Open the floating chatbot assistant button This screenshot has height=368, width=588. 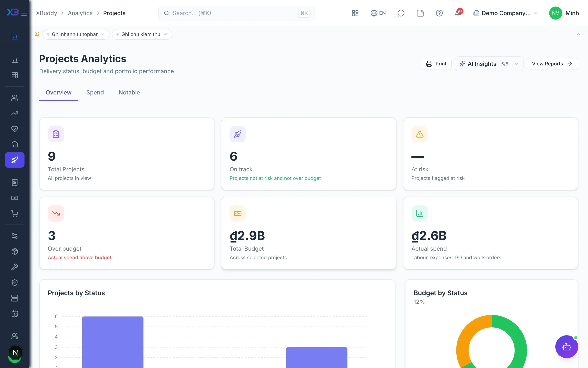click(x=567, y=347)
